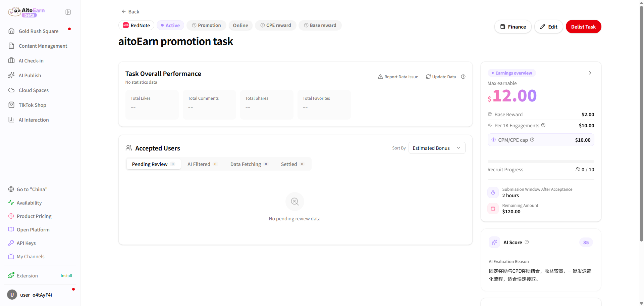The height and width of the screenshot is (306, 644).
Task: Open the Finance button
Action: [513, 27]
